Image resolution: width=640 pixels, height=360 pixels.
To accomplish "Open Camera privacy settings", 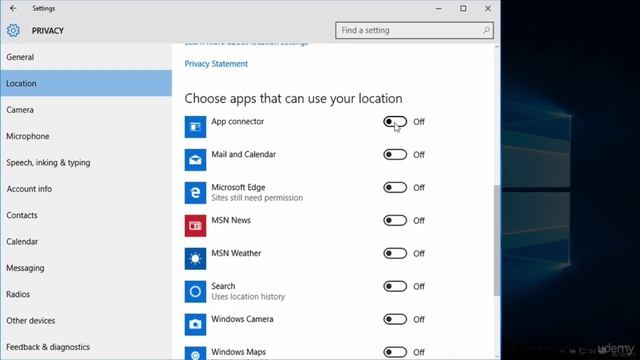I will tap(86, 110).
